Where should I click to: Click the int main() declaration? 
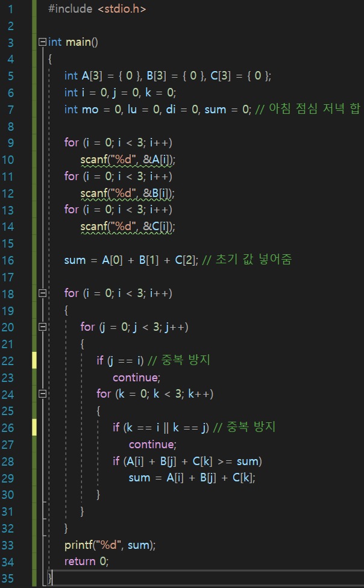[73, 42]
